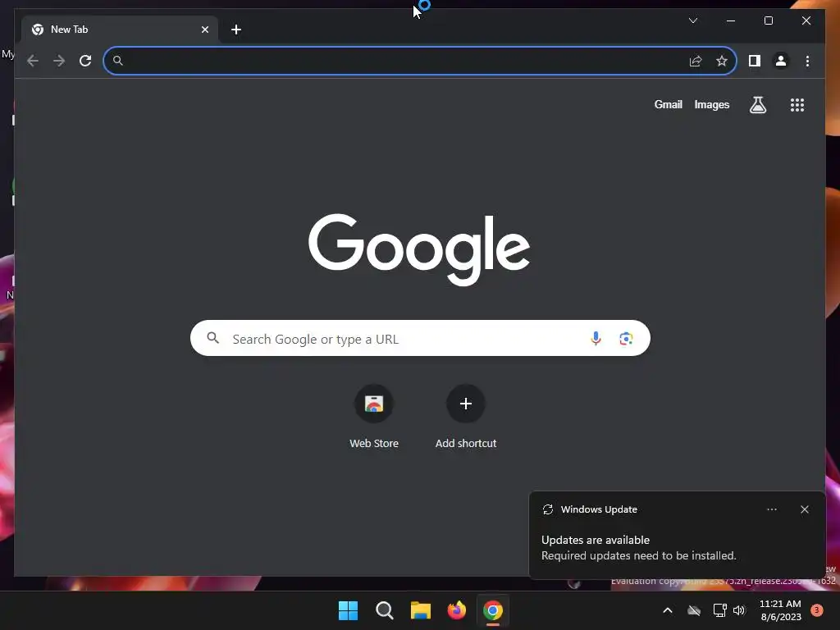Open File Explorer from taskbar
The height and width of the screenshot is (630, 840).
(421, 610)
